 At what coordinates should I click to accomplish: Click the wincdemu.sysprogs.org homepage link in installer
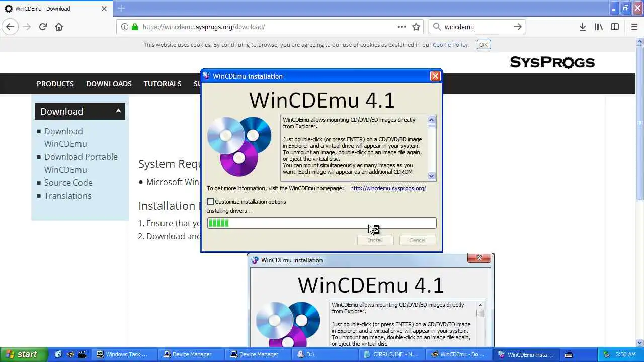point(388,188)
